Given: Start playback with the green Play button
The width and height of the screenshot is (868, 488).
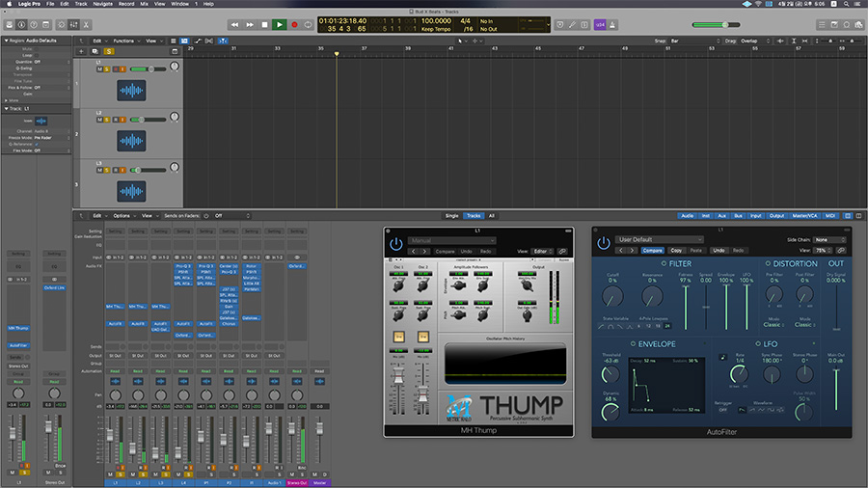Looking at the screenshot, I should click(280, 25).
